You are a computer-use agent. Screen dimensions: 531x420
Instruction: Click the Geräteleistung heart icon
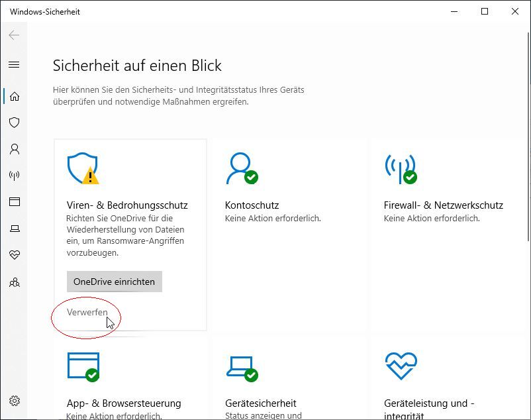click(x=401, y=366)
